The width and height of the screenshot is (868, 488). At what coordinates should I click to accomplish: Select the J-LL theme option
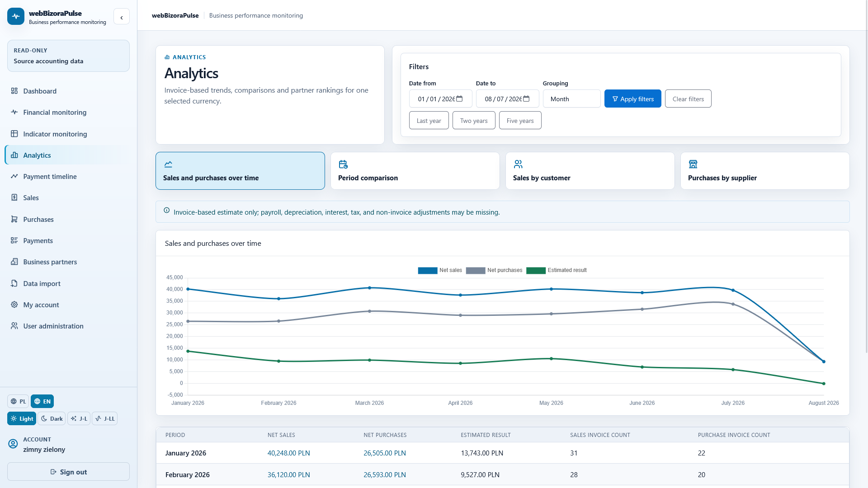pyautogui.click(x=105, y=418)
